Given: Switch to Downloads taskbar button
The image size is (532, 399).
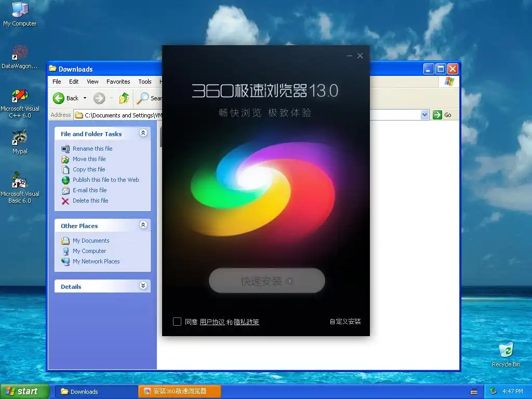Looking at the screenshot, I should 96,392.
